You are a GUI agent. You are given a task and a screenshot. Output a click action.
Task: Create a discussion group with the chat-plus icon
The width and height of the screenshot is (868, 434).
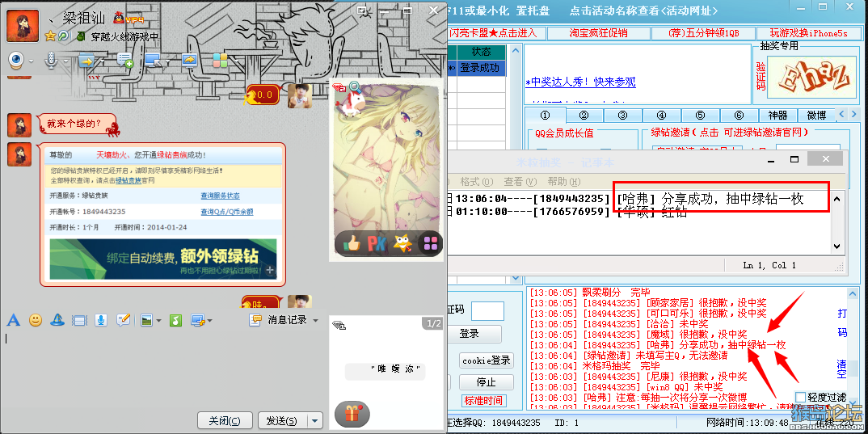pyautogui.click(x=125, y=60)
